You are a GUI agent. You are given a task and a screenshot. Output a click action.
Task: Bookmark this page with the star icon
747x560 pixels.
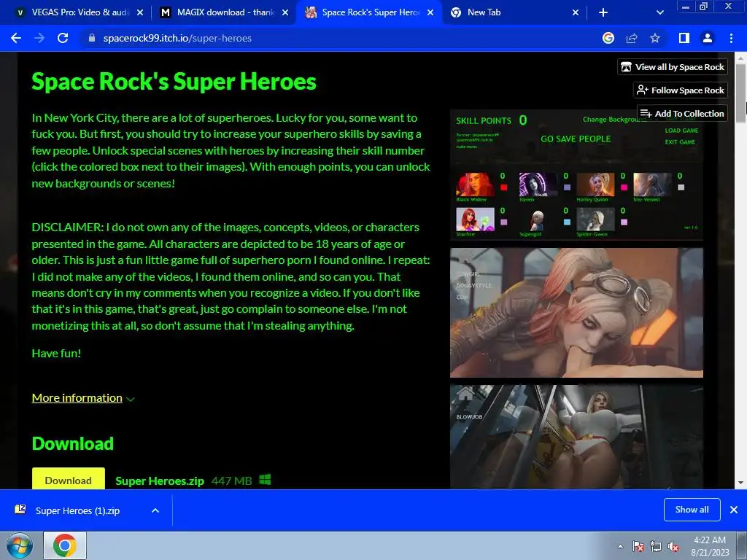pos(655,38)
